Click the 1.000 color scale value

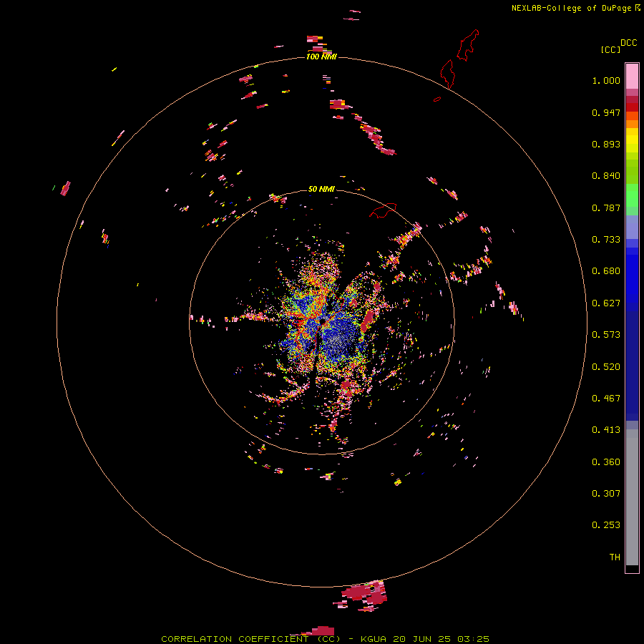606,80
